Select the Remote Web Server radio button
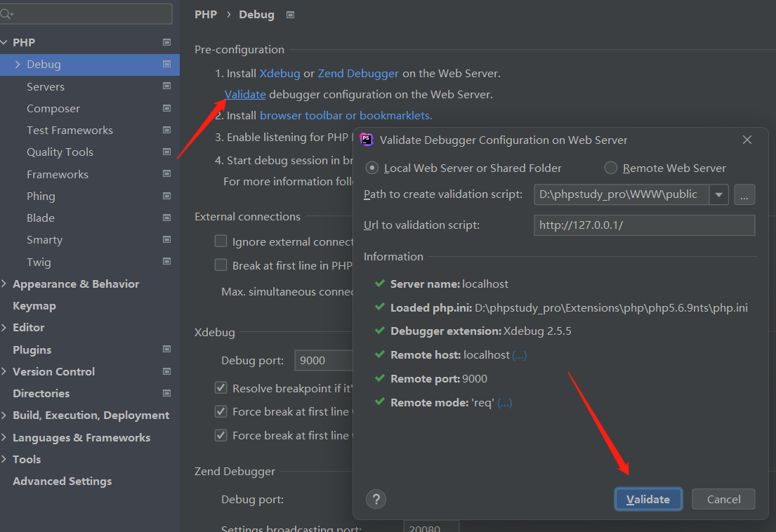 coord(611,168)
